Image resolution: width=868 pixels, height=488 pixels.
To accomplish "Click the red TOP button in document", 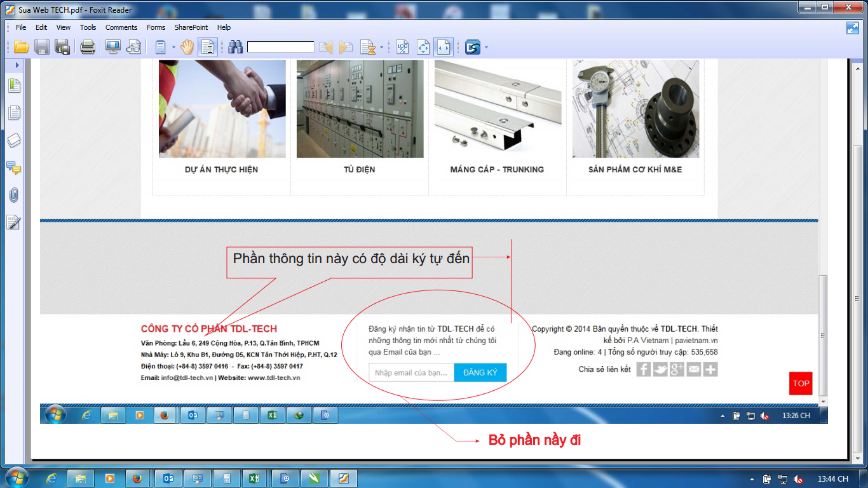I will point(801,383).
